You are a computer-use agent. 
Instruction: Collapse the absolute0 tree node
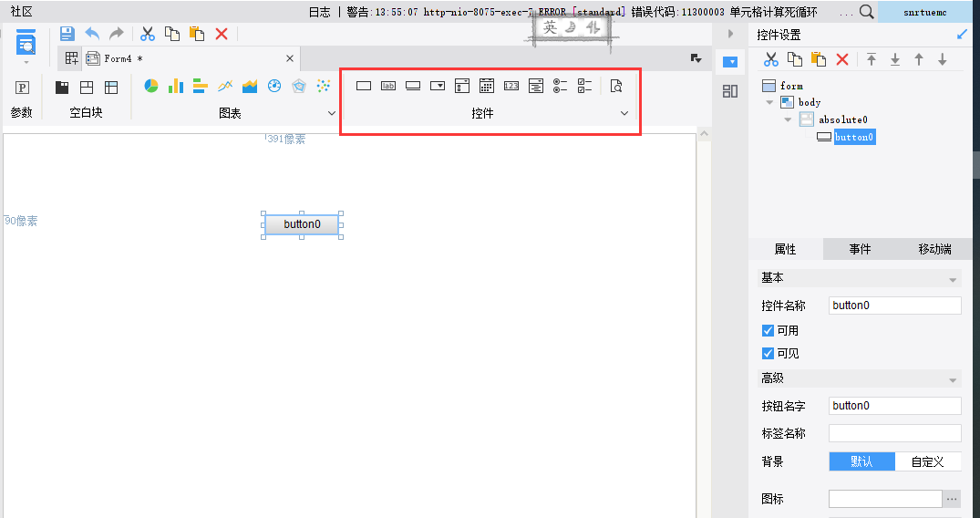click(x=788, y=119)
